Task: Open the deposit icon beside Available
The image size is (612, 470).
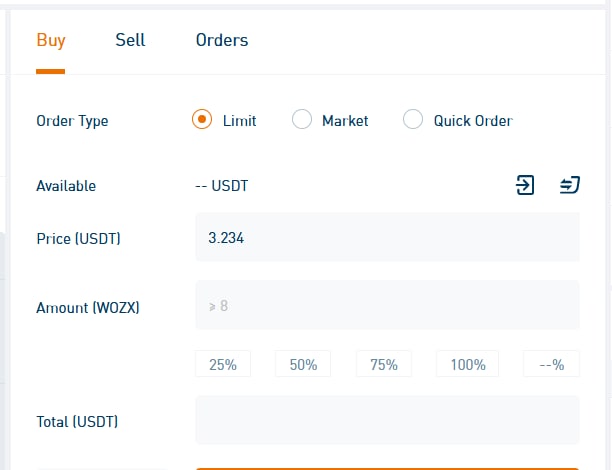Action: (x=525, y=185)
